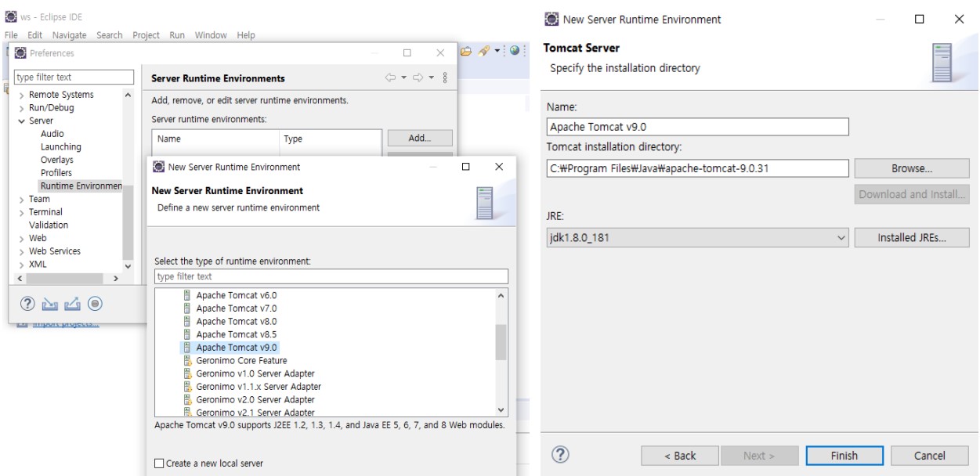Go back using the Preferences back arrow

tap(390, 78)
